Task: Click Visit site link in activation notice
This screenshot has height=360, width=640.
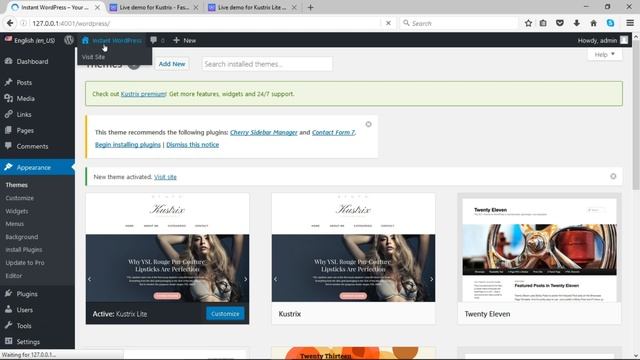Action: pos(165,177)
